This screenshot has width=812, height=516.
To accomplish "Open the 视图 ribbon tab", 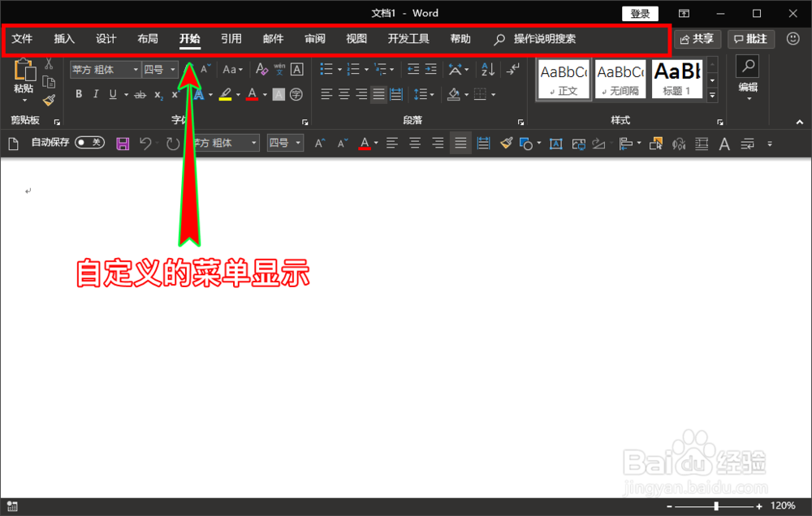I will coord(356,38).
